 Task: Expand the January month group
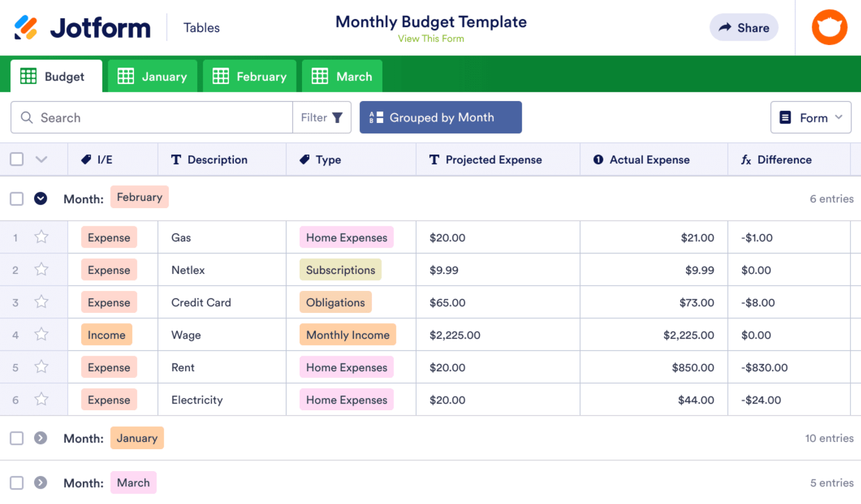41,438
